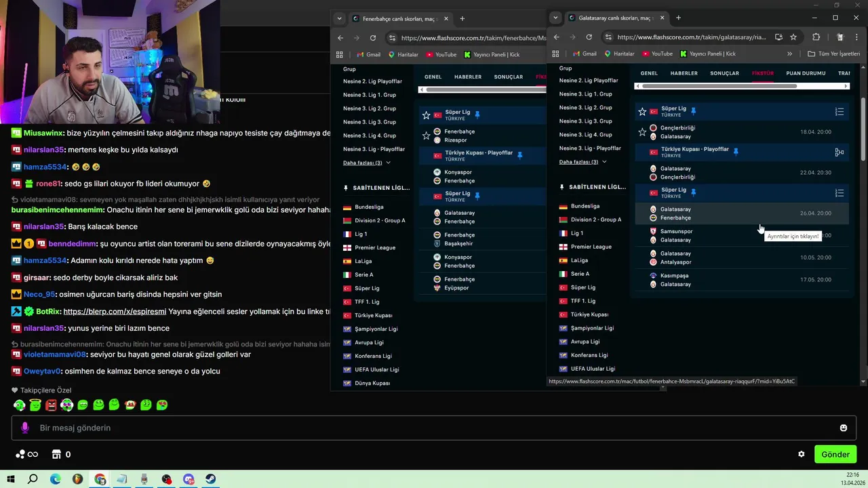The width and height of the screenshot is (868, 488).
Task: View site info icon in Fenerbahçe address bar
Action: pyautogui.click(x=392, y=38)
